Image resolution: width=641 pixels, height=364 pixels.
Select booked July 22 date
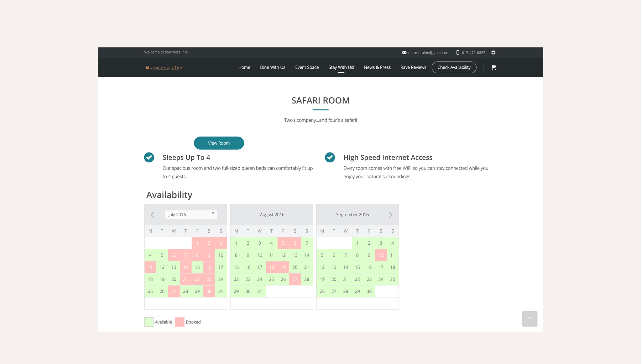coord(197,279)
